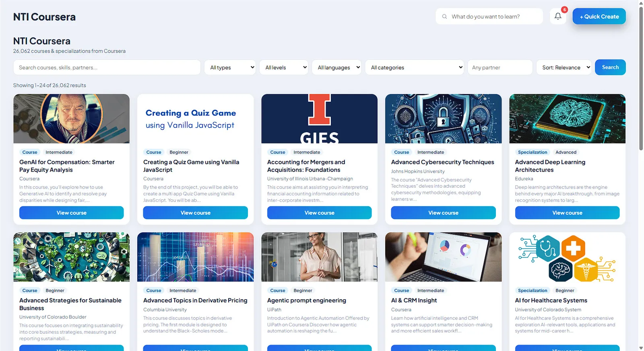Open the All languages dropdown

(x=336, y=68)
